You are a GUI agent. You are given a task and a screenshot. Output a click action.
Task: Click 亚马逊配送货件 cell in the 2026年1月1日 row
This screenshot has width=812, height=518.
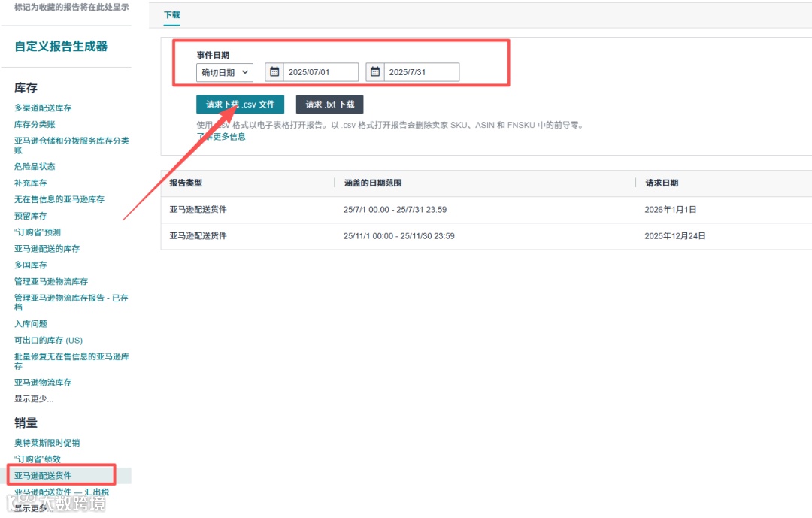(x=198, y=209)
